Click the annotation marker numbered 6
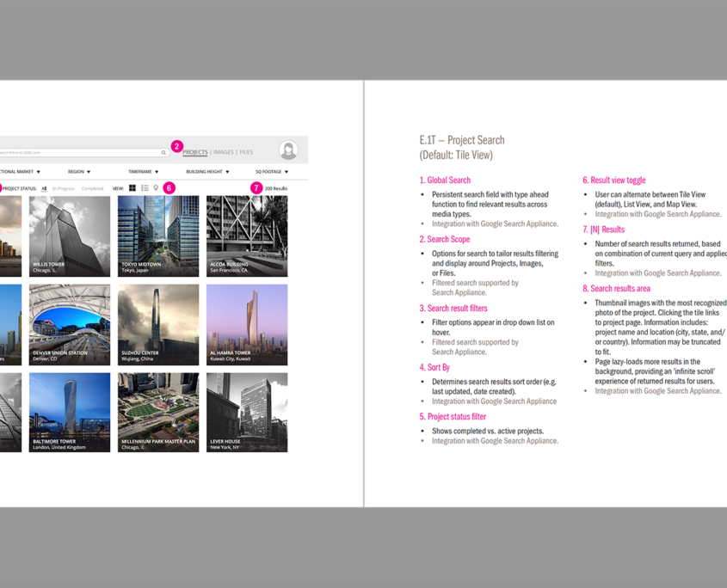The width and height of the screenshot is (727, 588). point(169,187)
